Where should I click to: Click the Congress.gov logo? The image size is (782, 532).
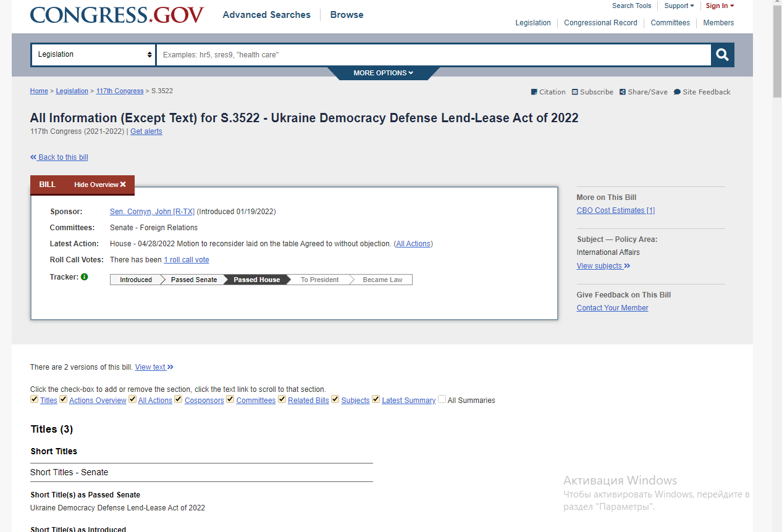coord(117,15)
